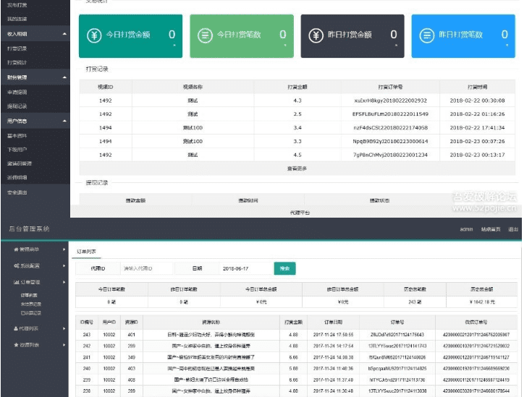
Task: Open 打赏记录 in the sidebar
Action: click(17, 48)
